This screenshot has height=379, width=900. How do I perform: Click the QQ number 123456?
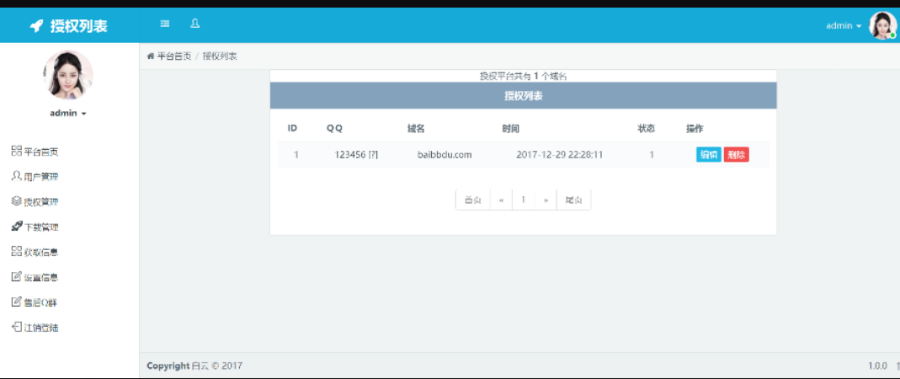pos(350,154)
